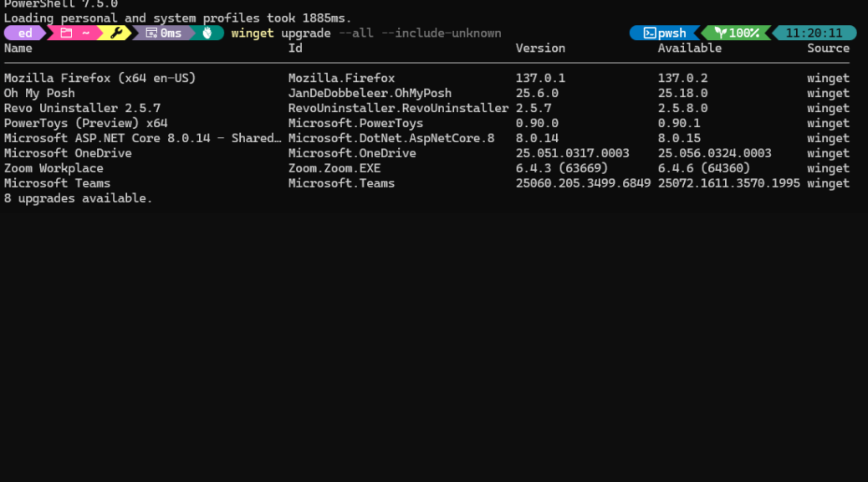Click the 'Microsoft.OneDrive' package Id

click(x=352, y=153)
